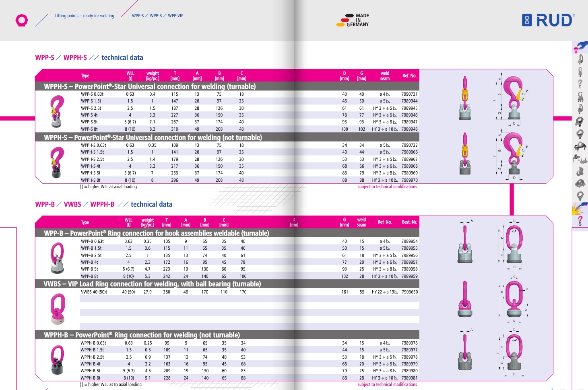Select the WPP-S 1.5t row label
The height and width of the screenshot is (390, 588).
pyautogui.click(x=91, y=101)
